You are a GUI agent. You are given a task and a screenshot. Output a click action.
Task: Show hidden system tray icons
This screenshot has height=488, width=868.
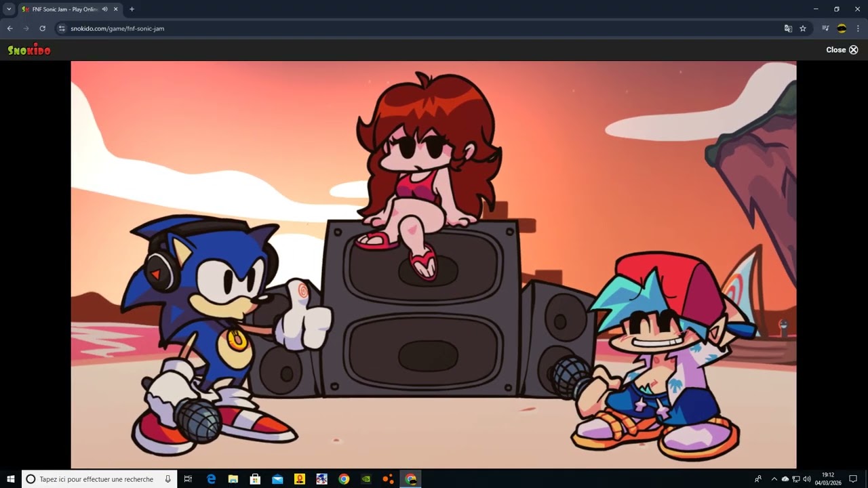pos(774,479)
